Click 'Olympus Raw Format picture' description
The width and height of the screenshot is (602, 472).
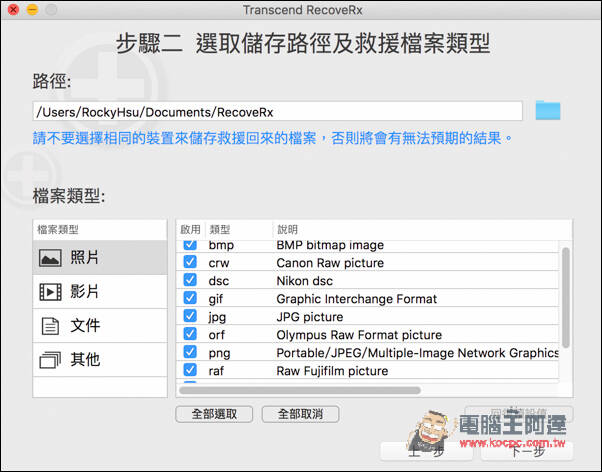(x=359, y=335)
